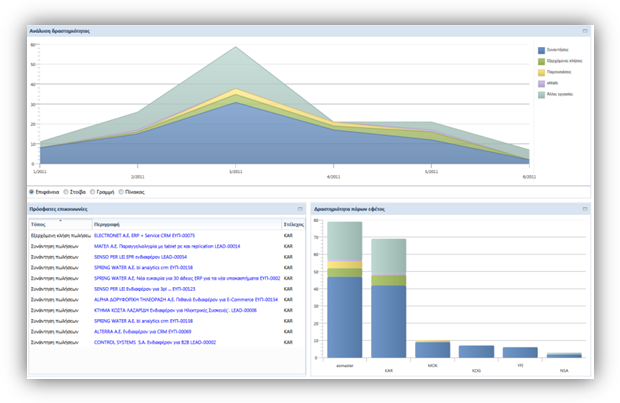Click the Άλλες εργασίες legend label
Image resolution: width=620 pixels, height=403 pixels.
[x=560, y=94]
